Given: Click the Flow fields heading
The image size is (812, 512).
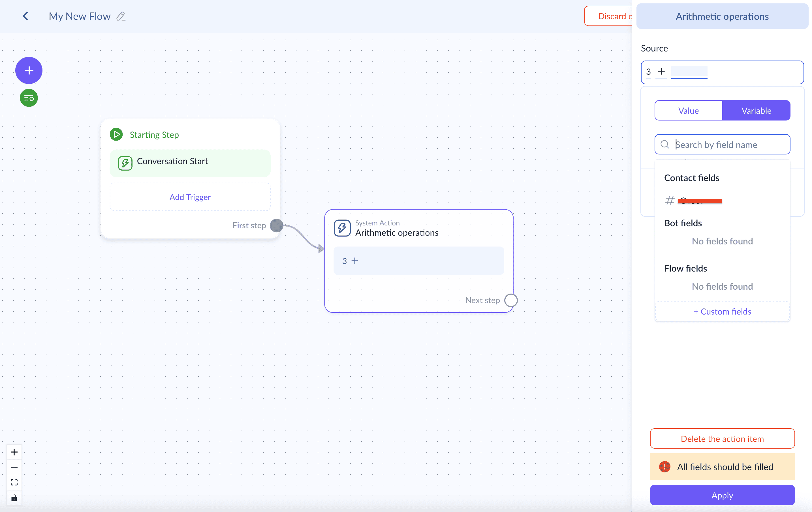Looking at the screenshot, I should click(x=685, y=268).
